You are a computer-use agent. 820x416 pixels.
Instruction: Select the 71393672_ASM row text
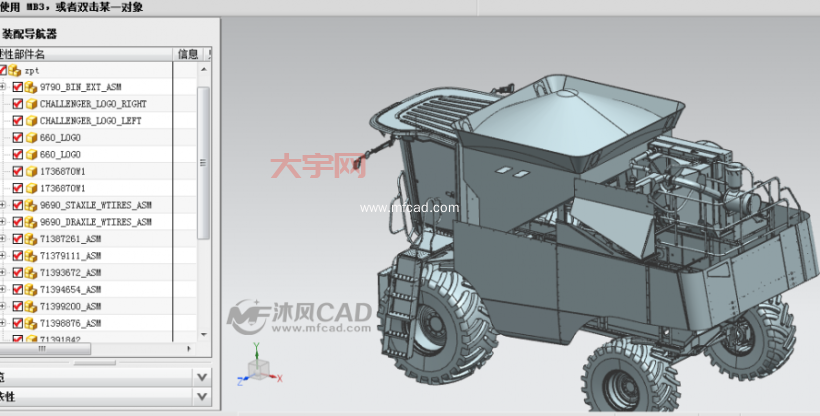click(71, 273)
